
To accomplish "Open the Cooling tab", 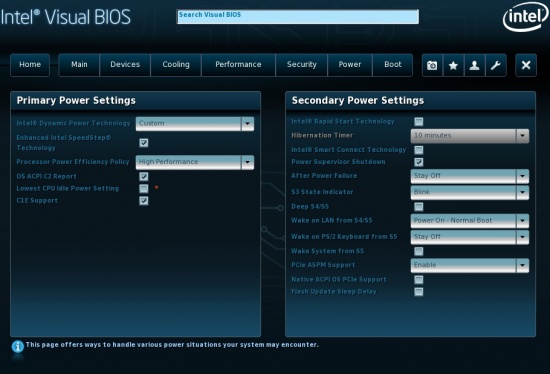I will (x=176, y=65).
